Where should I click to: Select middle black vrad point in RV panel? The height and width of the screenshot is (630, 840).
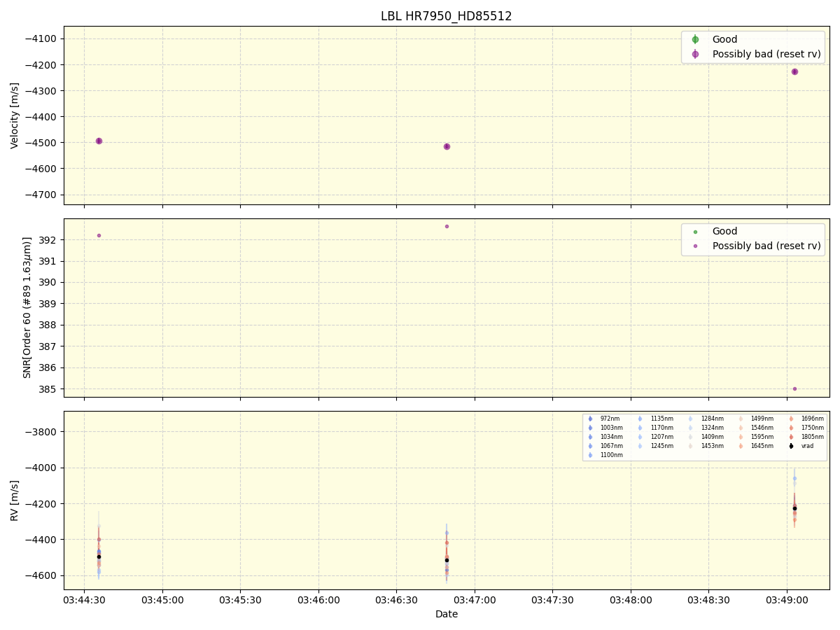click(447, 560)
